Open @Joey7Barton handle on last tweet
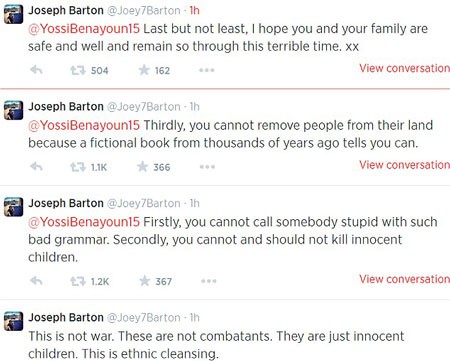 tap(143, 317)
